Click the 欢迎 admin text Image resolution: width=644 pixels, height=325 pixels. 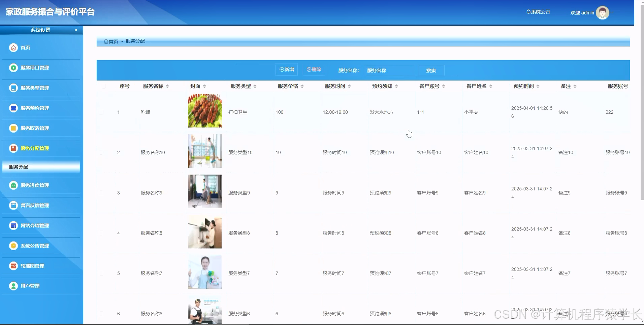(582, 13)
